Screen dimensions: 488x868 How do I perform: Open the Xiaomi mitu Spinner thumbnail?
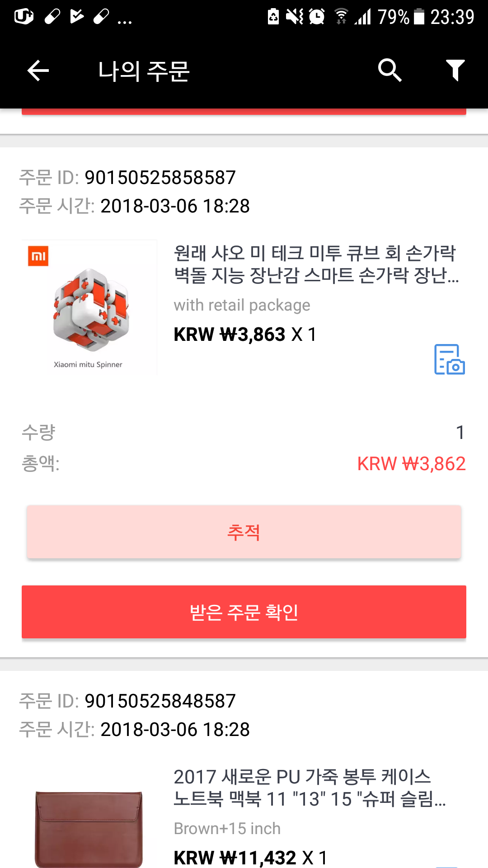pyautogui.click(x=89, y=307)
